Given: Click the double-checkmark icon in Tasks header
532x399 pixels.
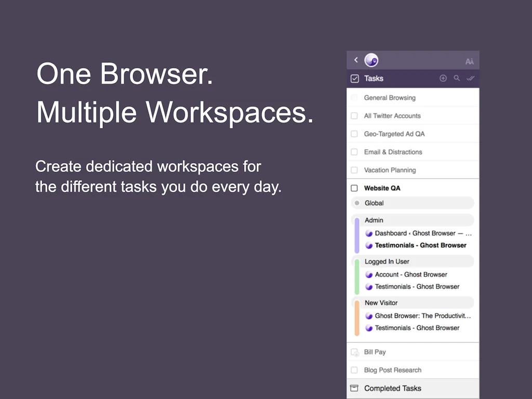Looking at the screenshot, I should (470, 78).
